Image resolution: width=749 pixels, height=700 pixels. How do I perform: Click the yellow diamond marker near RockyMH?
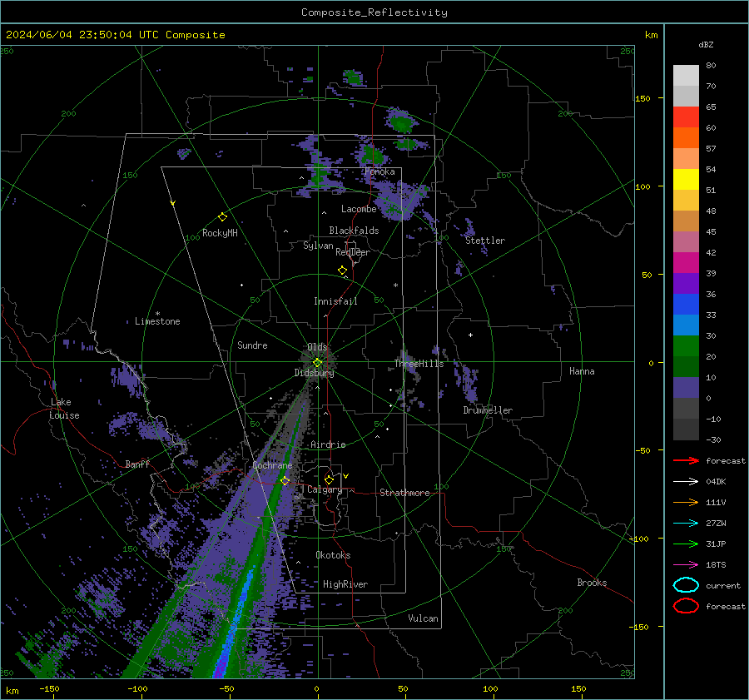(x=222, y=217)
